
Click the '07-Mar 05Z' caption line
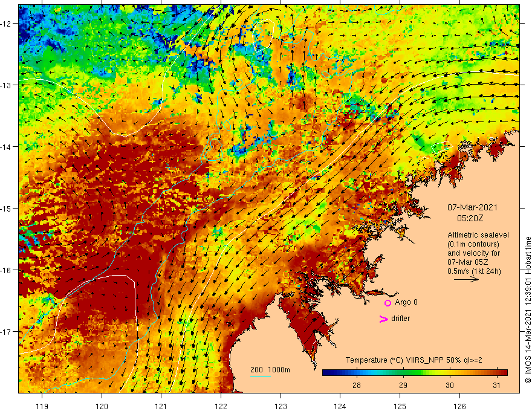[x=467, y=262]
